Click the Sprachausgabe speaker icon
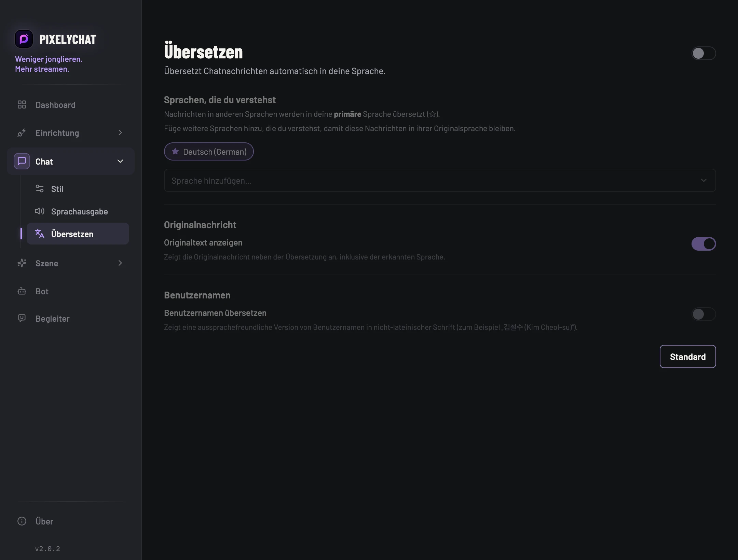This screenshot has width=738, height=560. (40, 211)
